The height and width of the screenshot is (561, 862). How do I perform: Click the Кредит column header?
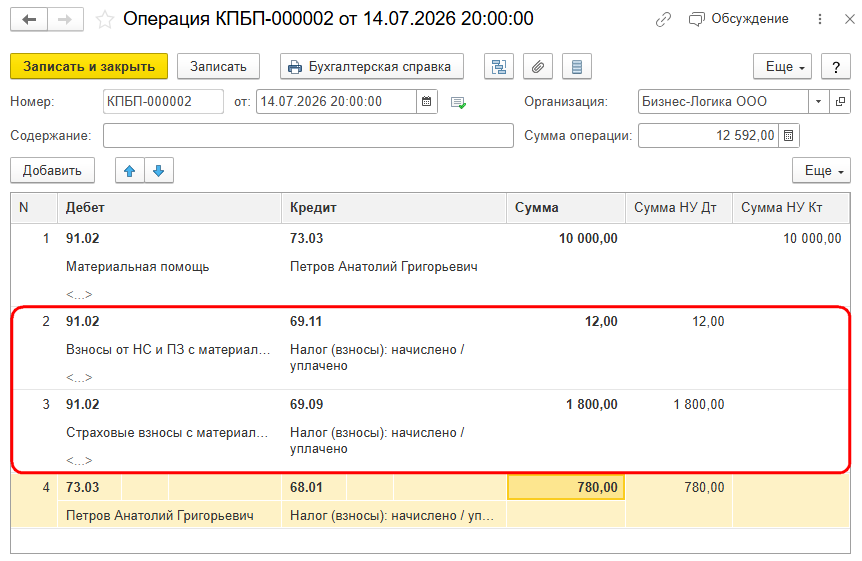(x=394, y=208)
